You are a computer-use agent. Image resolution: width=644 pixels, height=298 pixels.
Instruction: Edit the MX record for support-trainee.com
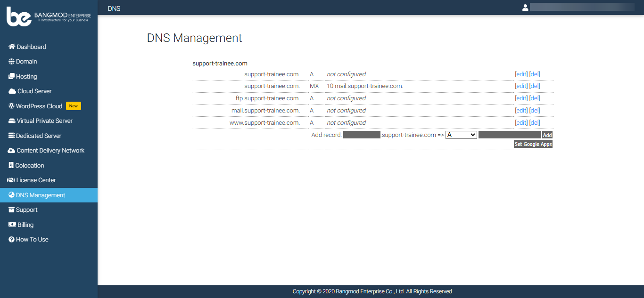click(x=521, y=86)
